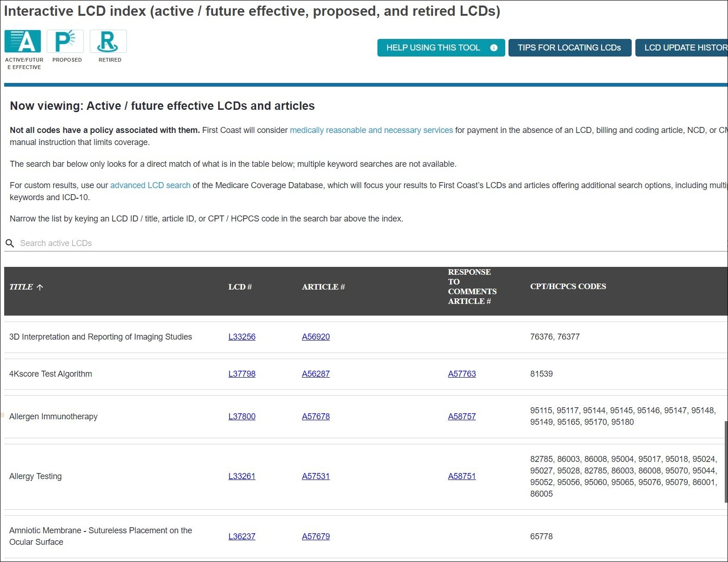Screen dimensions: 728x562
Task: Sort by the LCD # column header
Action: coord(240,287)
